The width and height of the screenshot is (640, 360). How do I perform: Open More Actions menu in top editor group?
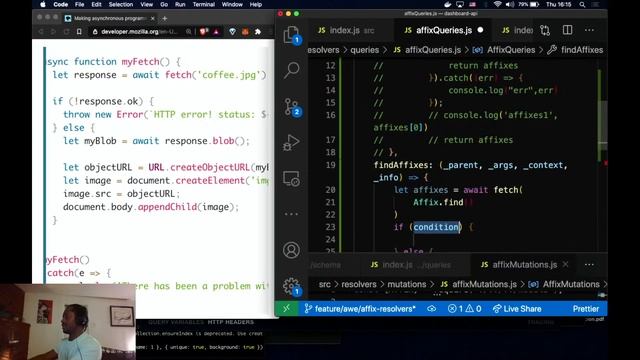tap(589, 30)
